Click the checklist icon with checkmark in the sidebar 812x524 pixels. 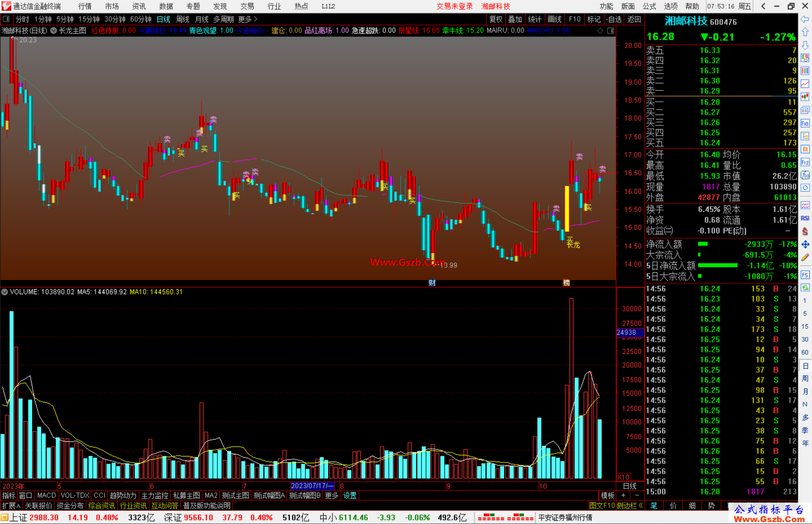tap(805, 58)
